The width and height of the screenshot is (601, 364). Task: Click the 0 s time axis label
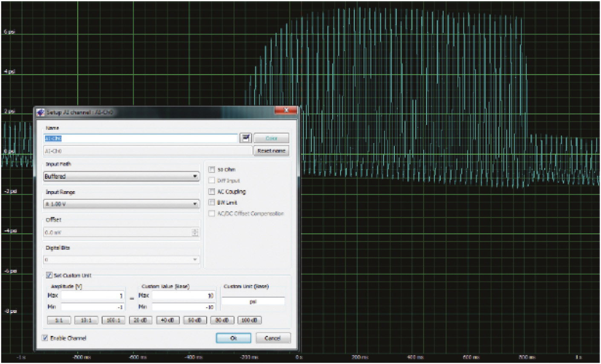pos(299,357)
